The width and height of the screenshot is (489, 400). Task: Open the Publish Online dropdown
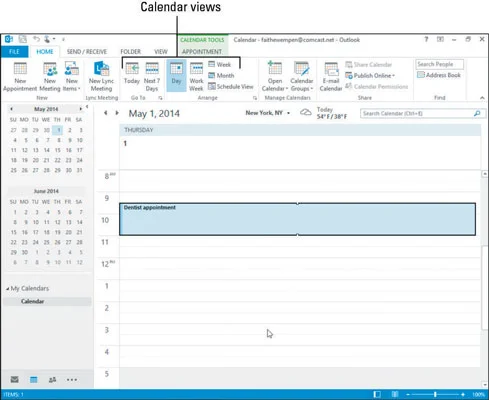[x=370, y=76]
